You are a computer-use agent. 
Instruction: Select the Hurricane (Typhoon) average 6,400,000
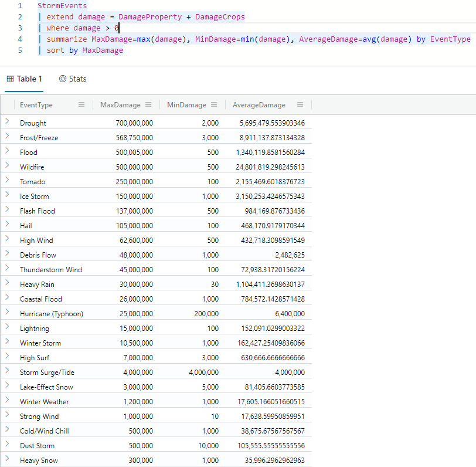(x=290, y=313)
